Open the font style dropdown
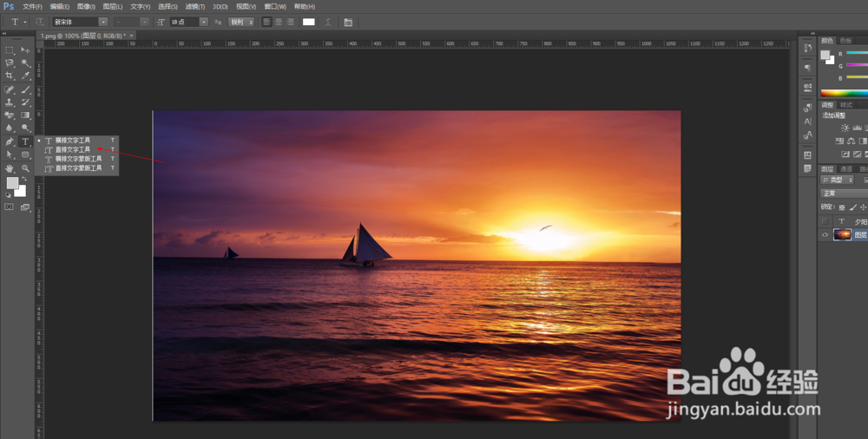868x439 pixels. pyautogui.click(x=144, y=23)
